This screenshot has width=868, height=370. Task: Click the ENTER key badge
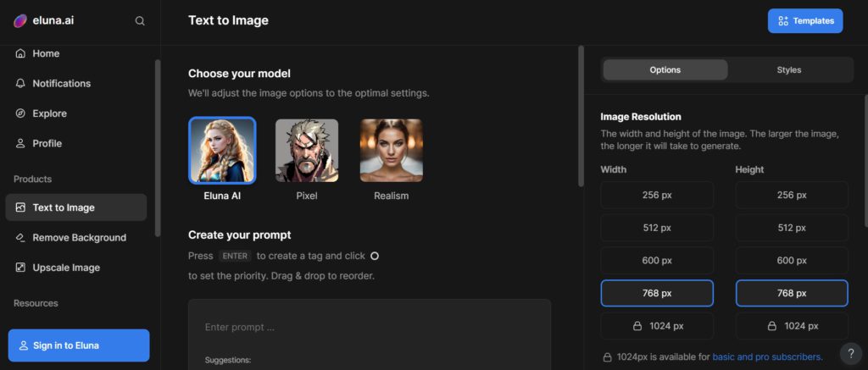235,256
